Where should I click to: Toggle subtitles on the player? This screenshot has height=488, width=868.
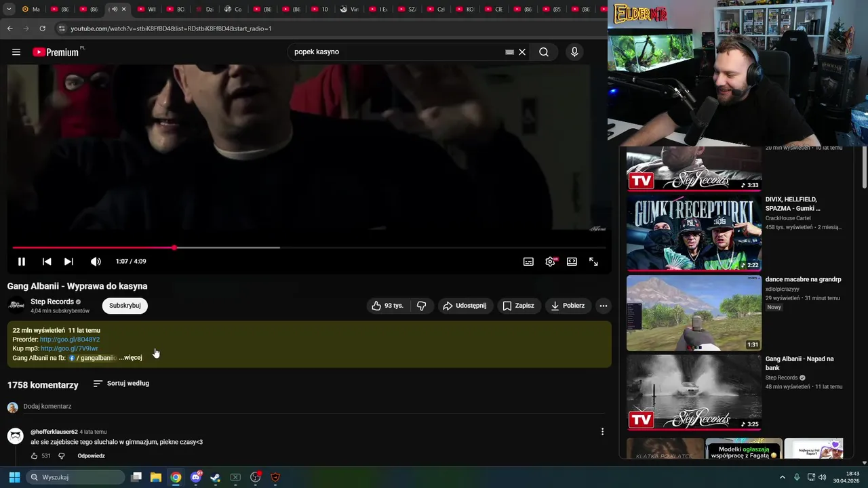(x=528, y=262)
